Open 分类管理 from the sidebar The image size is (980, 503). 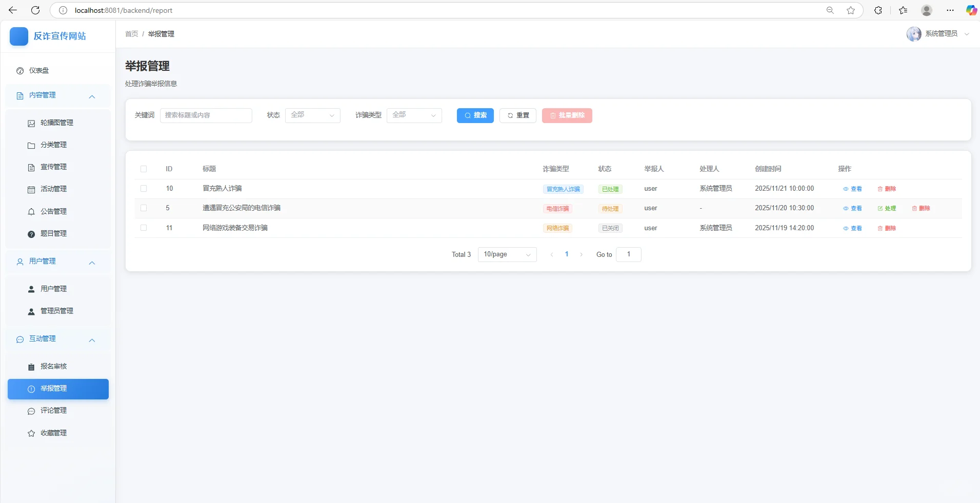point(54,145)
